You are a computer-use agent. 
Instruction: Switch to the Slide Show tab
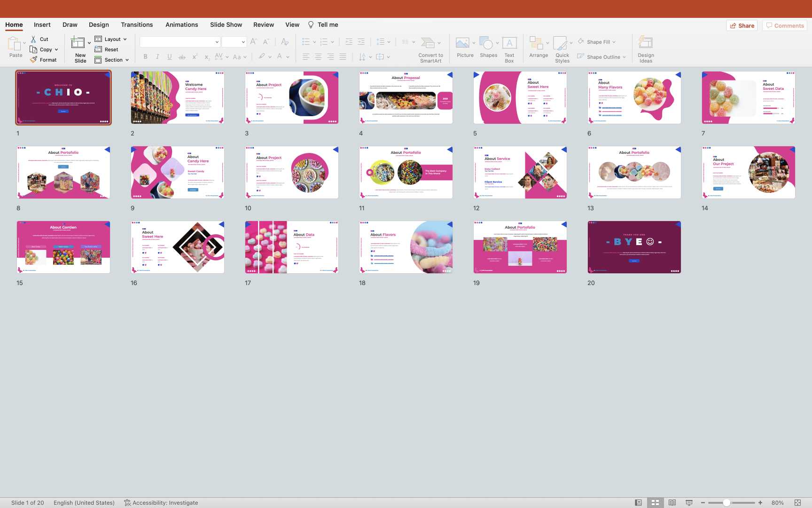(x=226, y=25)
